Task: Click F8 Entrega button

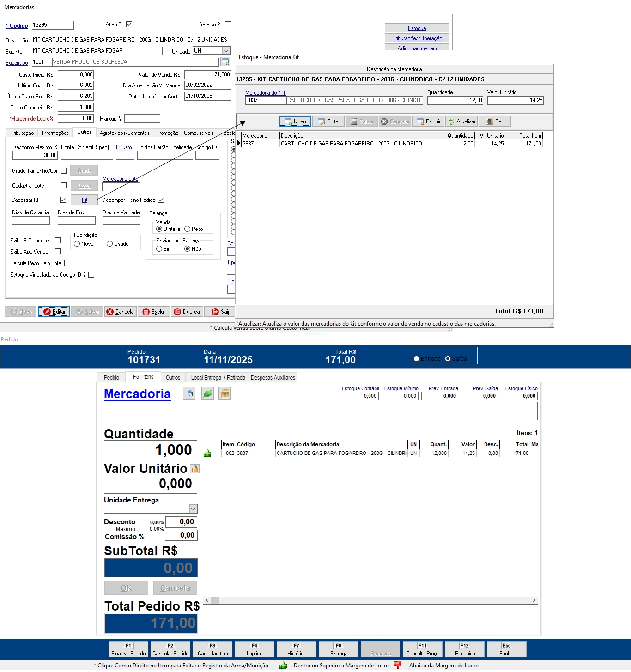Action: click(x=339, y=649)
